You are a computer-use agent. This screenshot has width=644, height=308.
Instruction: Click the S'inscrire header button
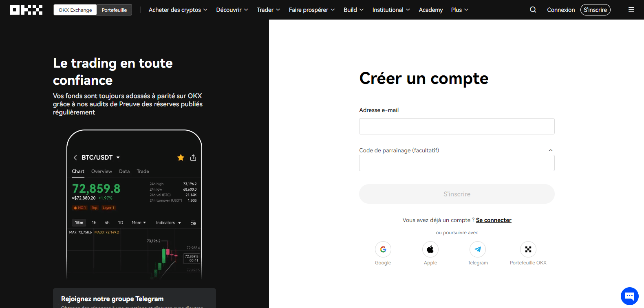[x=595, y=10]
